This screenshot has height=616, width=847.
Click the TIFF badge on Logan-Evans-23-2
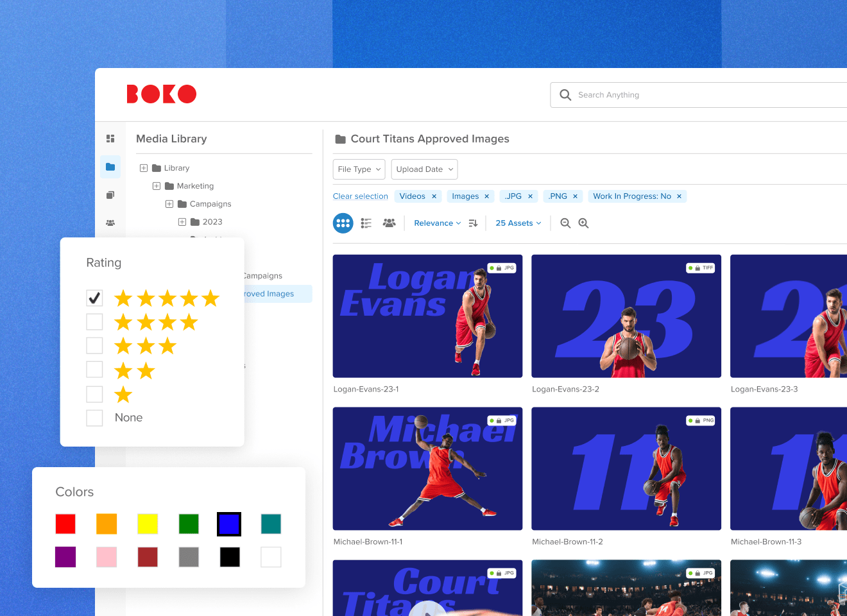pos(701,268)
